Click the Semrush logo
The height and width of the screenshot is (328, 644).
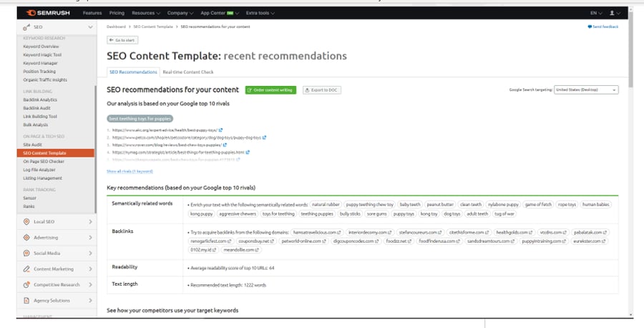point(48,13)
